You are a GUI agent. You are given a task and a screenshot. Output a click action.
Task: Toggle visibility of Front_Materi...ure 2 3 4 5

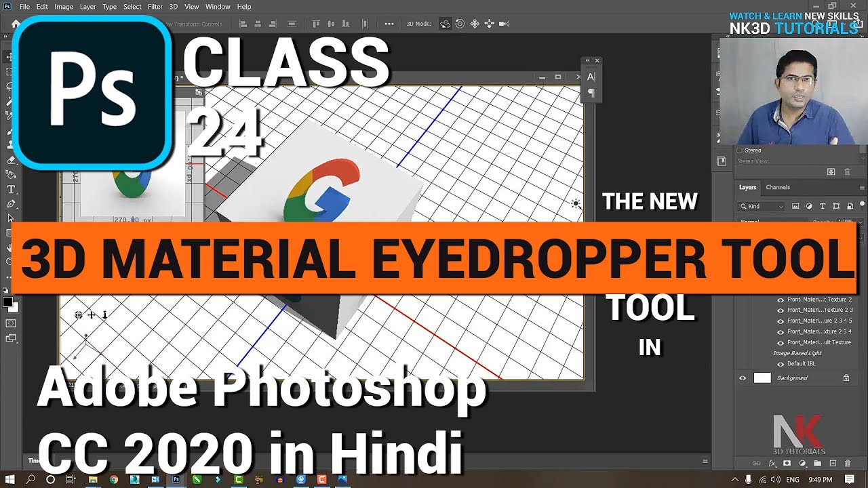point(781,321)
